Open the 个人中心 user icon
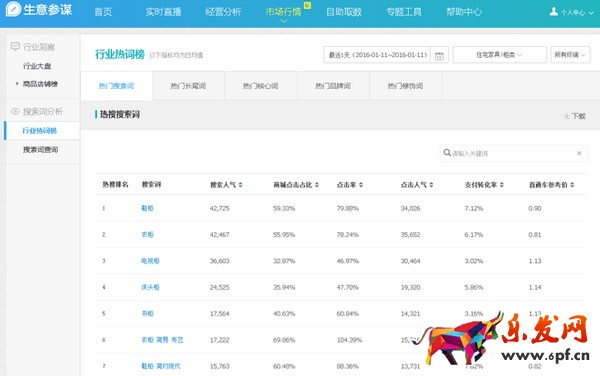Screen dimensions: 600x376 [x=553, y=11]
